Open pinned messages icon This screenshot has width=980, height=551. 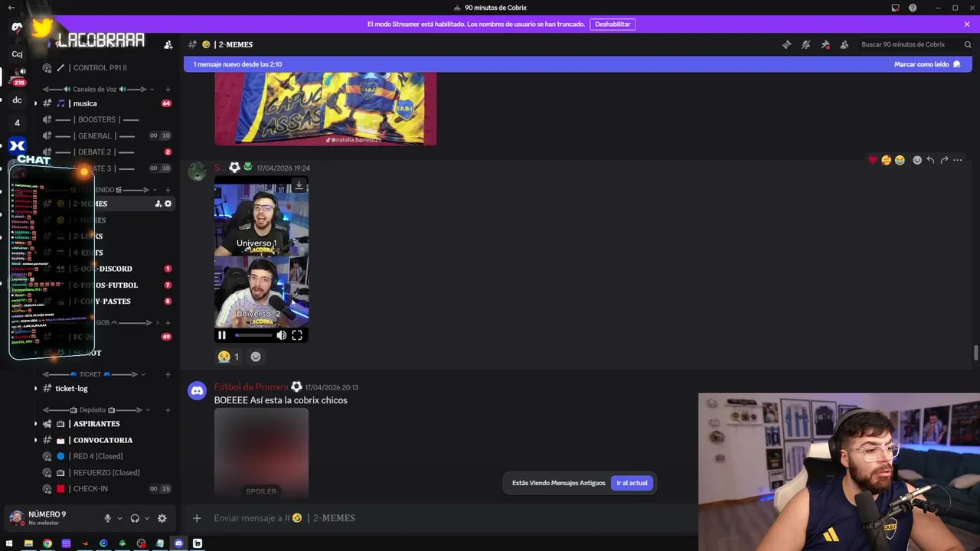pos(825,44)
